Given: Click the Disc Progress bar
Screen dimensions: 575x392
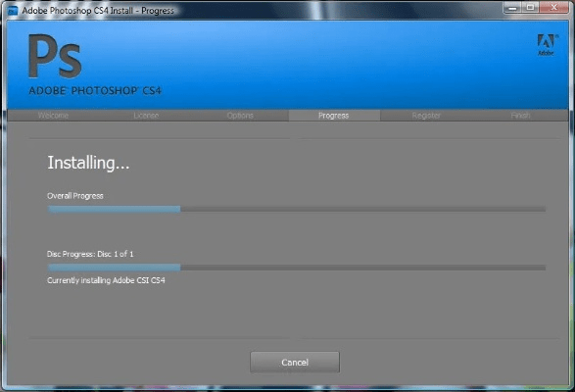Looking at the screenshot, I should click(x=296, y=268).
